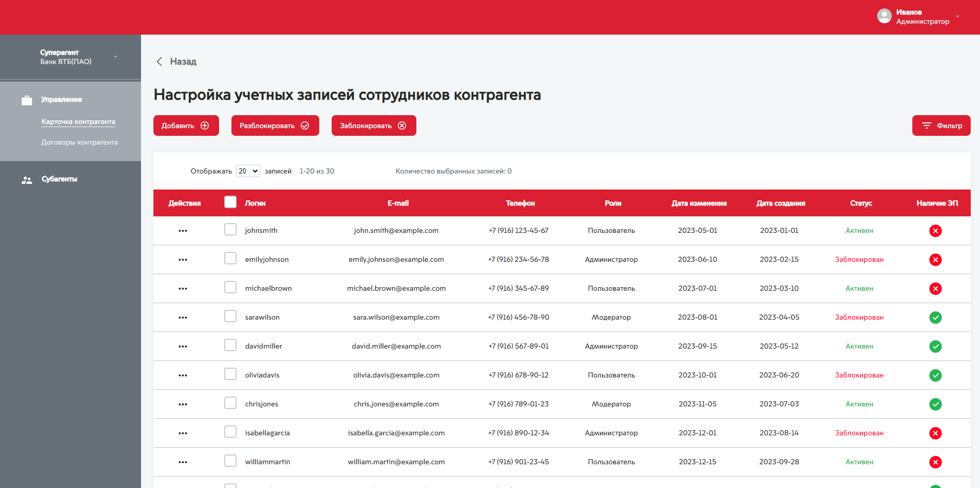Open Договоры контрагента in sidebar

[x=80, y=143]
